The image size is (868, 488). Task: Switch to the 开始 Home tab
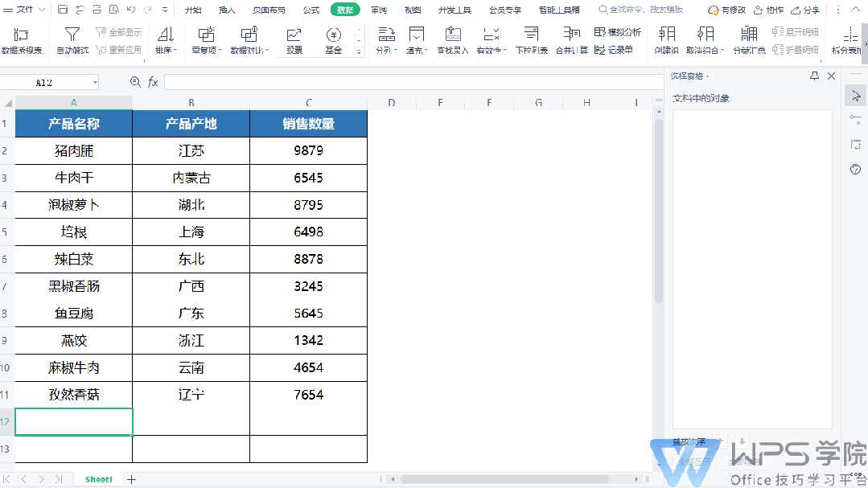192,10
